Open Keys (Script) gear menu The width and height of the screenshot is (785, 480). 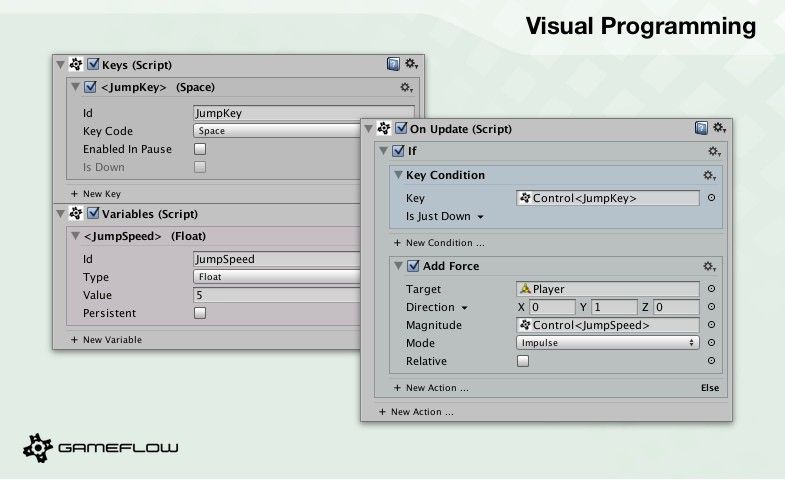(412, 64)
